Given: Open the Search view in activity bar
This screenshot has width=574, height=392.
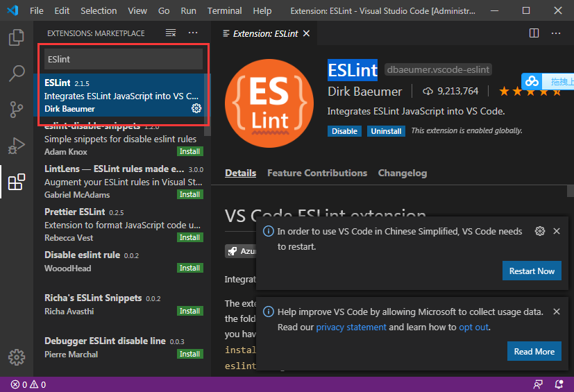Looking at the screenshot, I should coord(17,74).
